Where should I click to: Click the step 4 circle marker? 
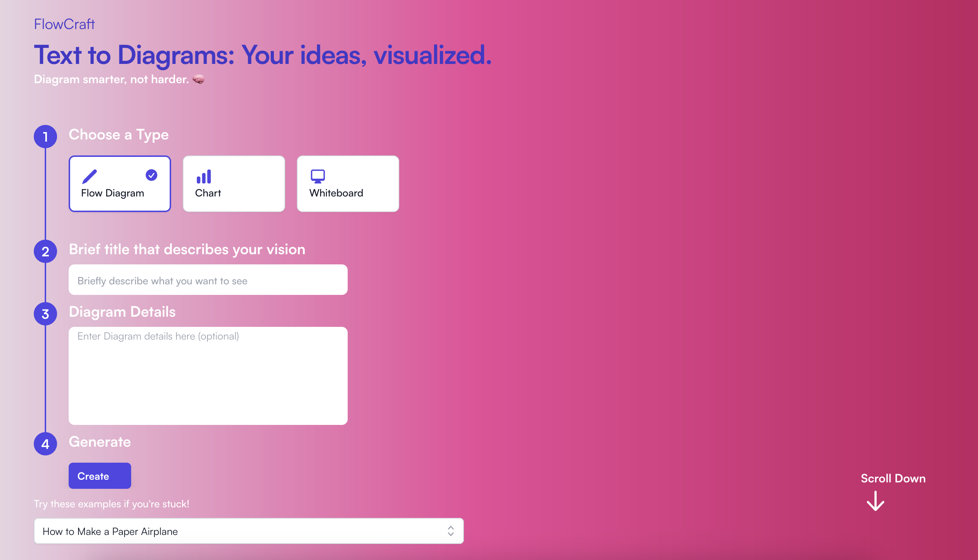coord(45,444)
